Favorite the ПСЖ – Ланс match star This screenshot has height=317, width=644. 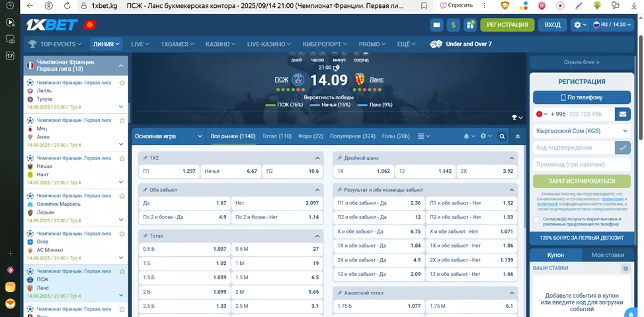[122, 271]
